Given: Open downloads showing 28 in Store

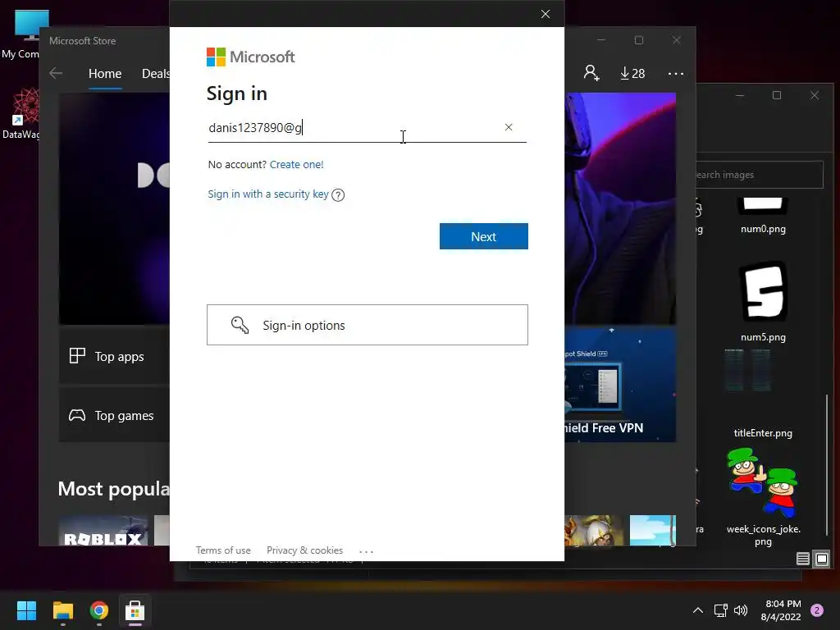Looking at the screenshot, I should (x=632, y=73).
